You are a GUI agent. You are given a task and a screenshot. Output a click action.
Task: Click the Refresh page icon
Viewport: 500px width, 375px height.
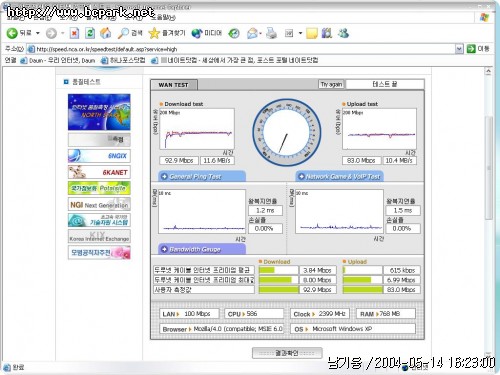[x=90, y=33]
